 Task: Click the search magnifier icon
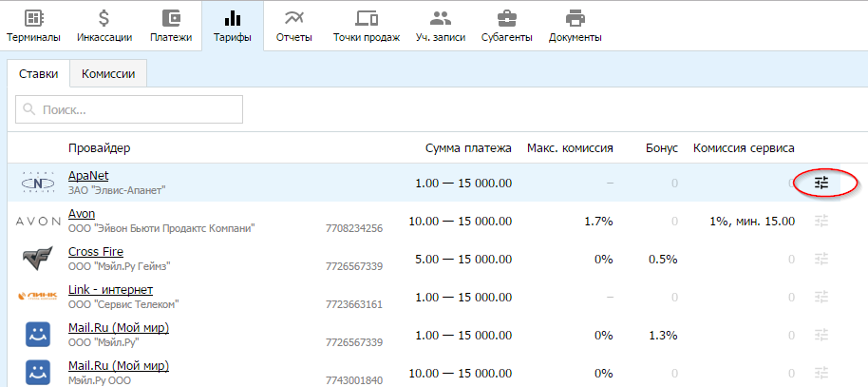click(x=29, y=109)
